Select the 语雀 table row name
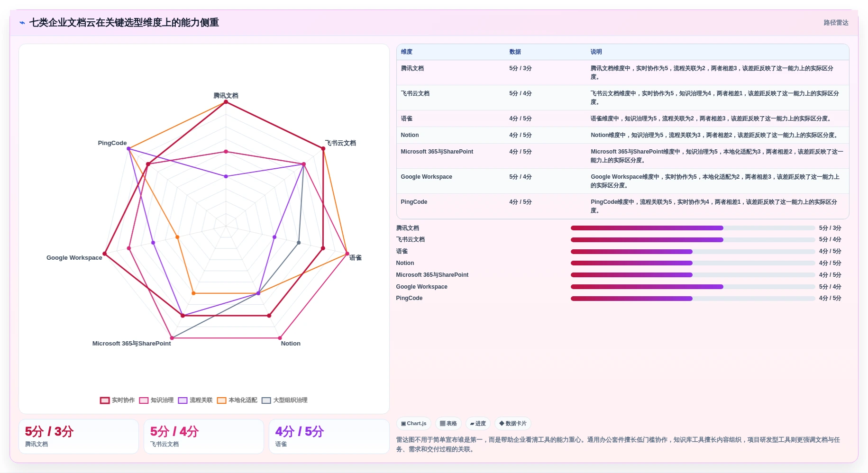Viewport: 868px width, 473px height. pos(407,118)
